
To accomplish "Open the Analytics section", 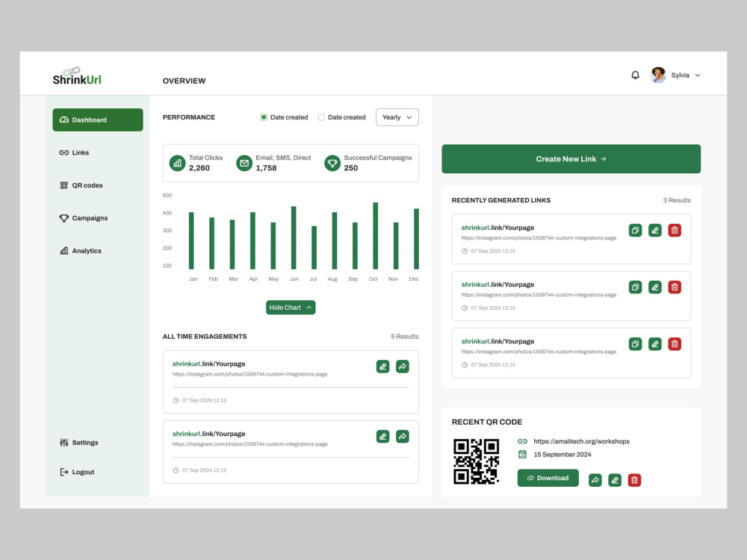I will pos(81,250).
